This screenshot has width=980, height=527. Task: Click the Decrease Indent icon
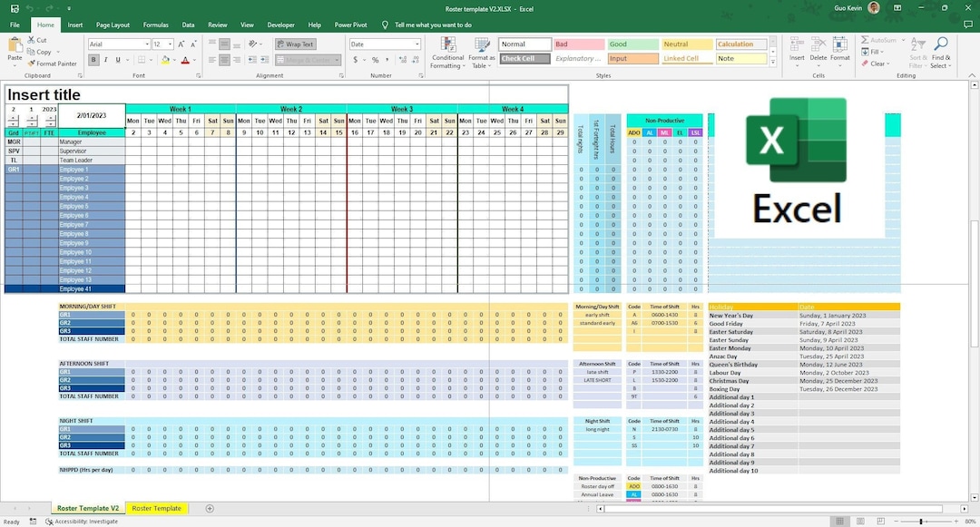[252, 60]
